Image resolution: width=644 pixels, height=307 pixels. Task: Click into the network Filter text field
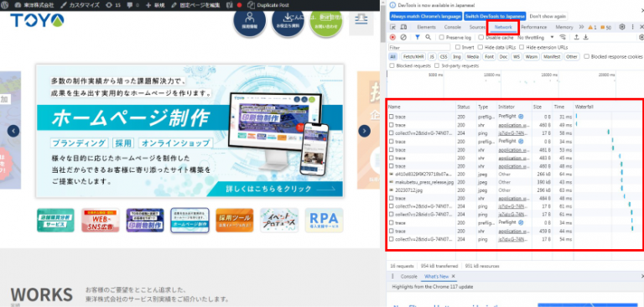(419, 47)
